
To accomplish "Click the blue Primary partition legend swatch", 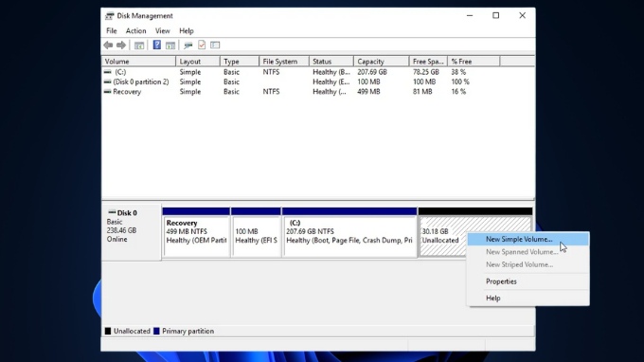I will 156,331.
